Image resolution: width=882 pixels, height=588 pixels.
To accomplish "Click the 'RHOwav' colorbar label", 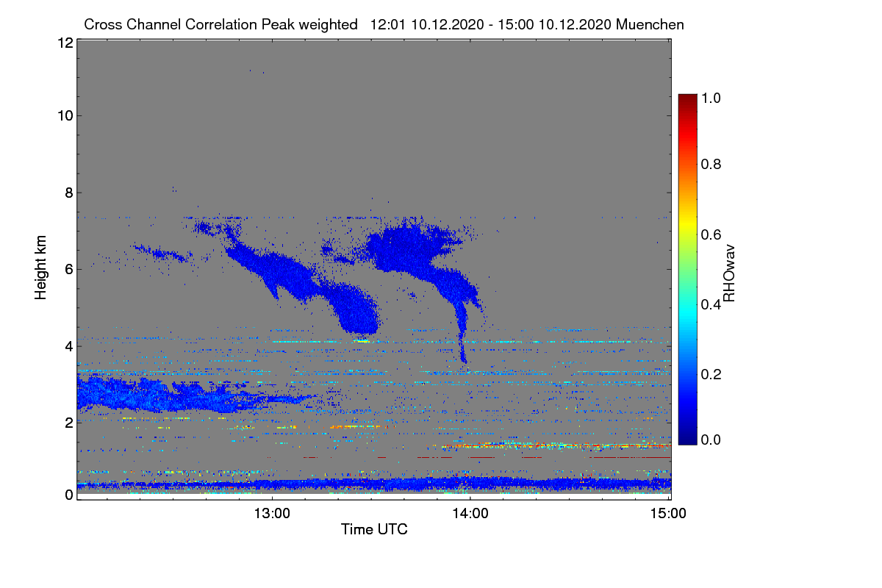I will pyautogui.click(x=729, y=273).
